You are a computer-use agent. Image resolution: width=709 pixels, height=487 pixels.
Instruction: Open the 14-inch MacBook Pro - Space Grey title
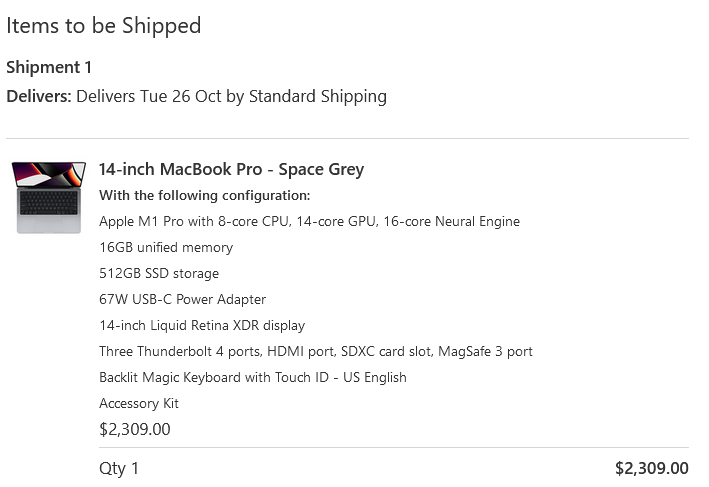[231, 169]
